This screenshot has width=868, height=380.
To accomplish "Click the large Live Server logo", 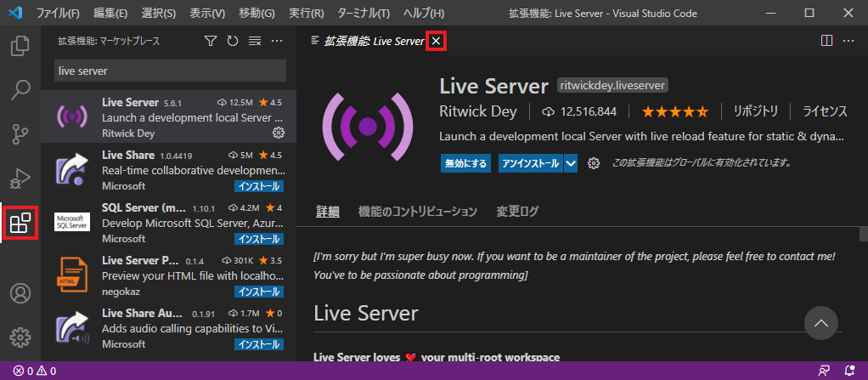I will point(368,126).
